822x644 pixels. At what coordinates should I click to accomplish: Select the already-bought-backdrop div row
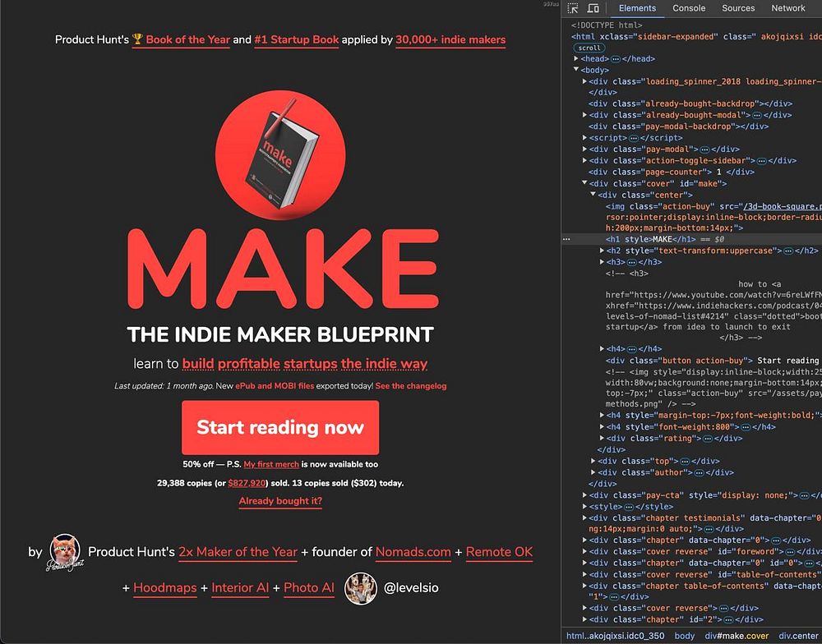coord(691,103)
